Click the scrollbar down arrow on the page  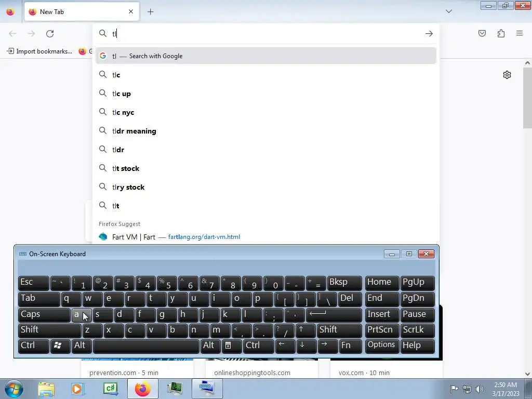point(527,374)
